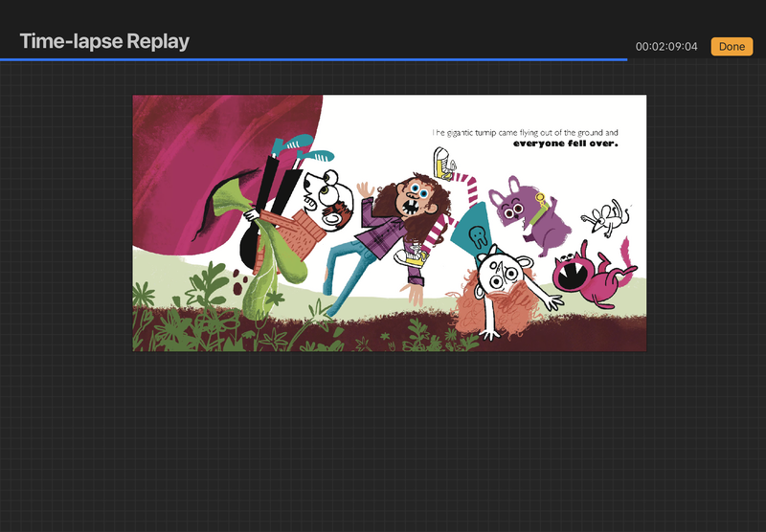Click the unfilled end of progress bar
This screenshot has width=766, height=532.
695,59
